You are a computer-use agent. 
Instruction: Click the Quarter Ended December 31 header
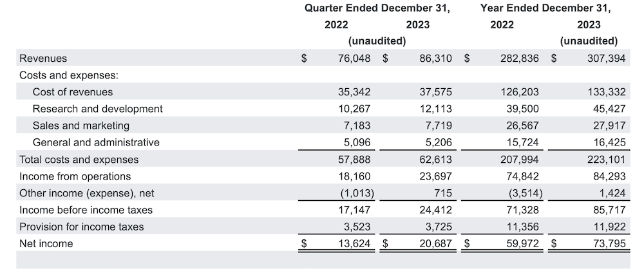click(x=377, y=8)
